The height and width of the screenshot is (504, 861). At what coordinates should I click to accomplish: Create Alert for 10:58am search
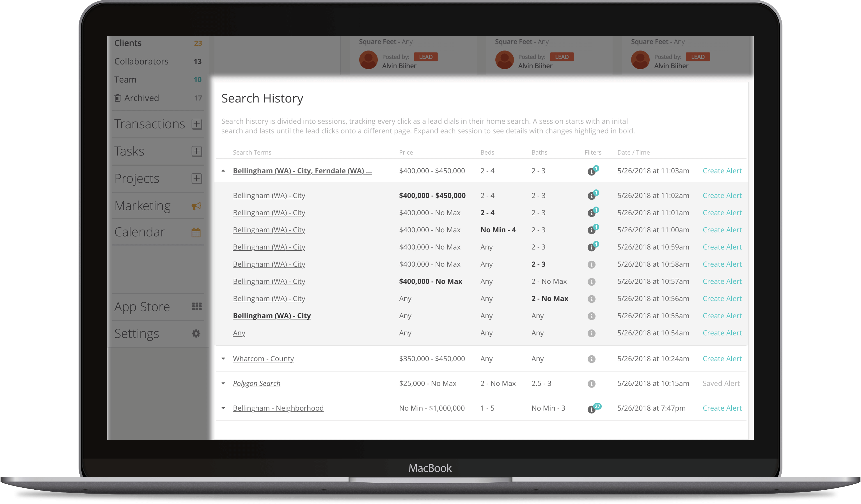coord(722,264)
